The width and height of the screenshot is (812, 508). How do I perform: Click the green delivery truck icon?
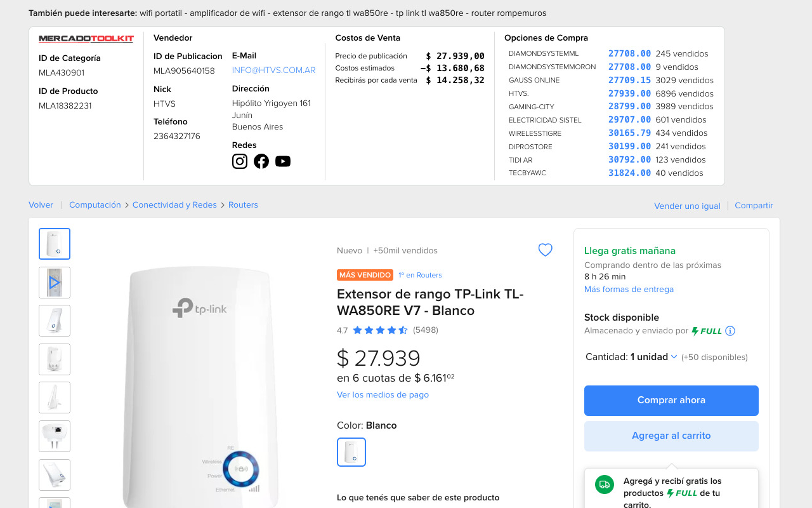click(x=605, y=485)
